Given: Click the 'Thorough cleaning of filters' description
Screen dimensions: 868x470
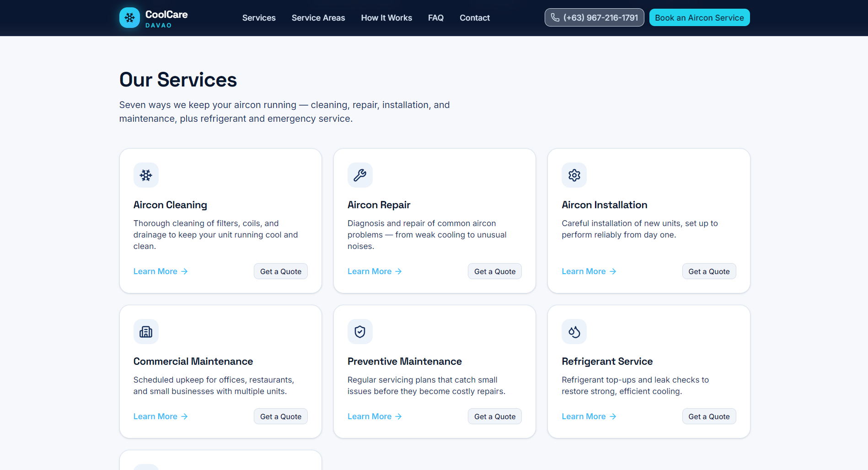Looking at the screenshot, I should [x=215, y=235].
